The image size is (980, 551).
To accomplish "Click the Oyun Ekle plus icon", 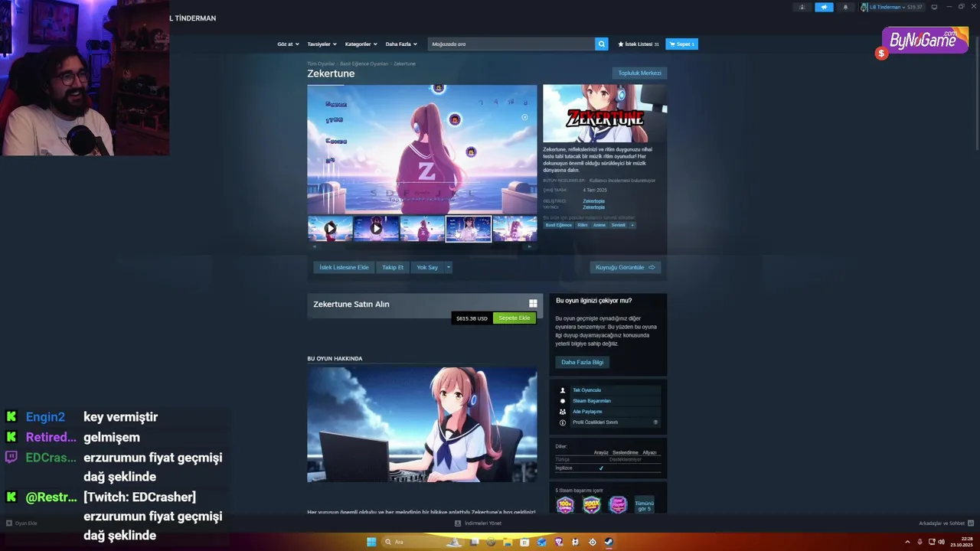I will (x=9, y=523).
